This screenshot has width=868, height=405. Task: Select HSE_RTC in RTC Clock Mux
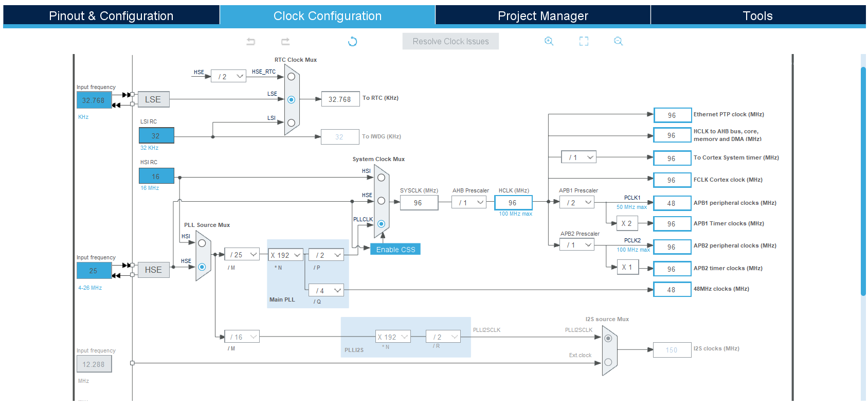(291, 77)
